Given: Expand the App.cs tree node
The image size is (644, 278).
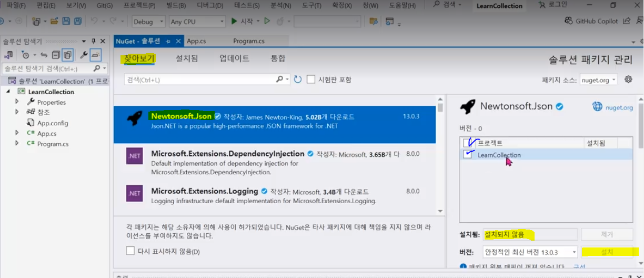Looking at the screenshot, I should pos(17,133).
